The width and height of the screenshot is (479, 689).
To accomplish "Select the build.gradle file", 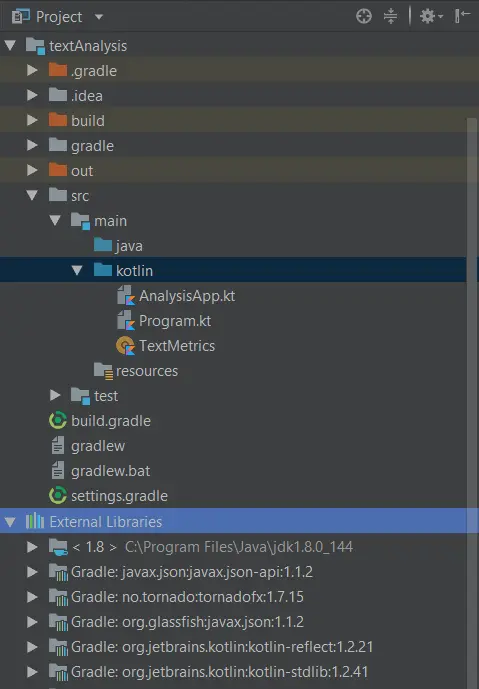I will [x=111, y=421].
